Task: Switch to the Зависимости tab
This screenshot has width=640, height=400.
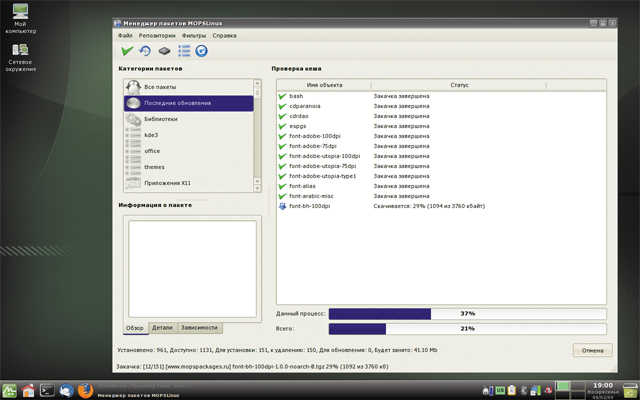Action: tap(200, 328)
